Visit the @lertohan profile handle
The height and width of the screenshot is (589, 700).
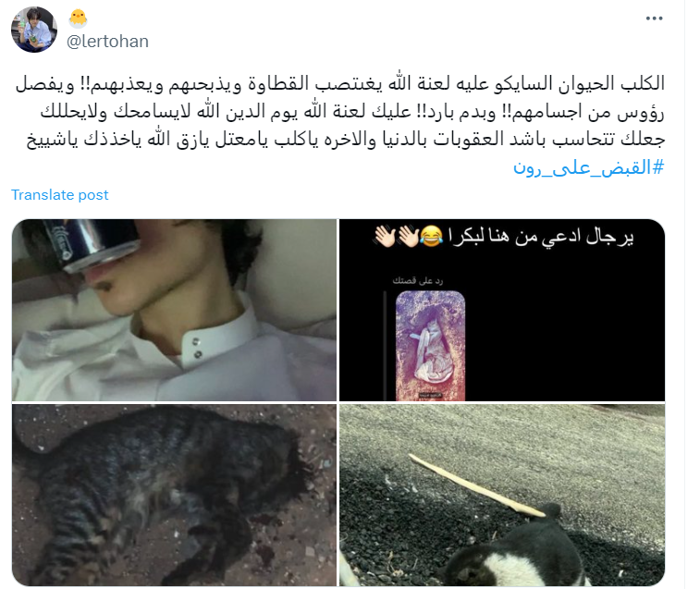[107, 42]
